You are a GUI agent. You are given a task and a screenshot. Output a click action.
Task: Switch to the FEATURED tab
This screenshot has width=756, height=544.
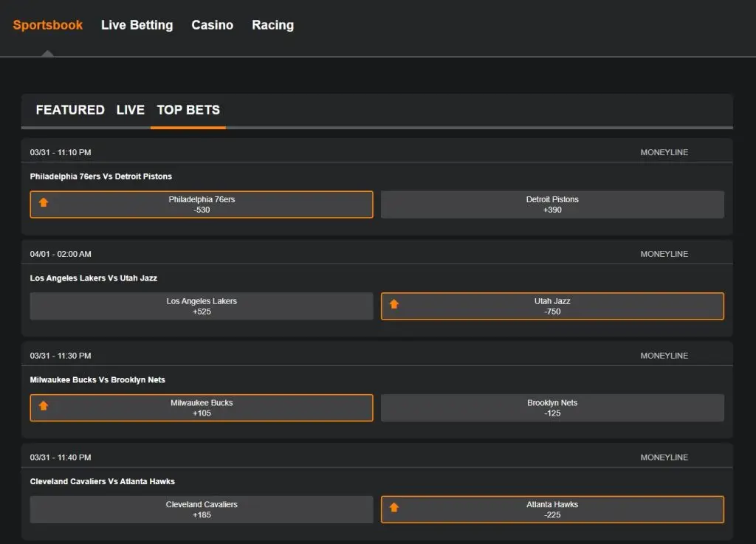[70, 110]
